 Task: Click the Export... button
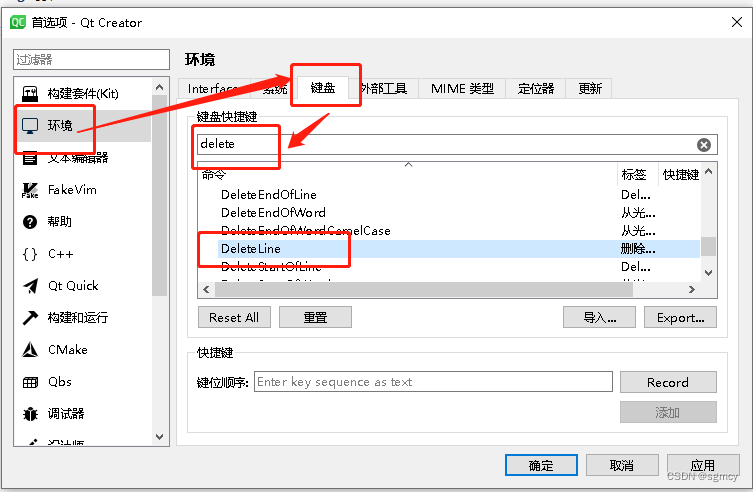pyautogui.click(x=680, y=317)
